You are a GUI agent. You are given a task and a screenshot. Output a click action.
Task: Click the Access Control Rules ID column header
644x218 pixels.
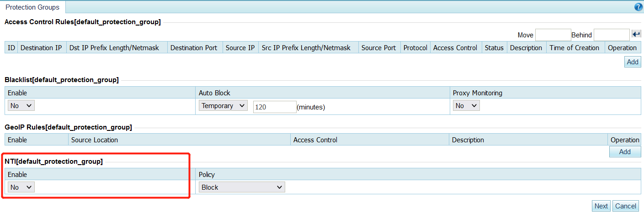tap(11, 48)
